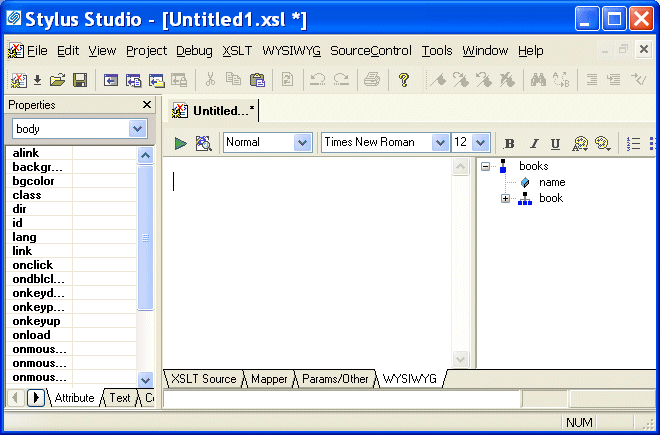Click the Save disk icon
The image size is (660, 435).
click(79, 80)
